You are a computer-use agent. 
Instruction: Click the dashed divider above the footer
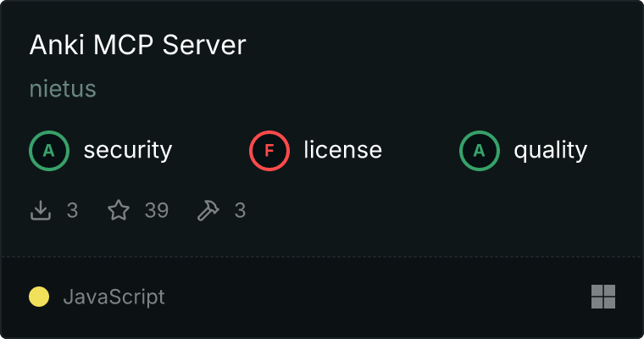[322, 256]
